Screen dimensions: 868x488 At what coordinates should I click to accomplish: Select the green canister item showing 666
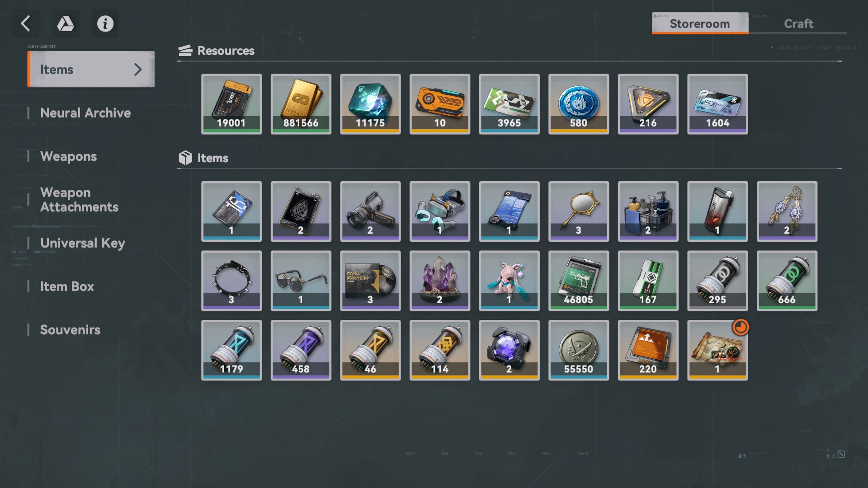[787, 281]
